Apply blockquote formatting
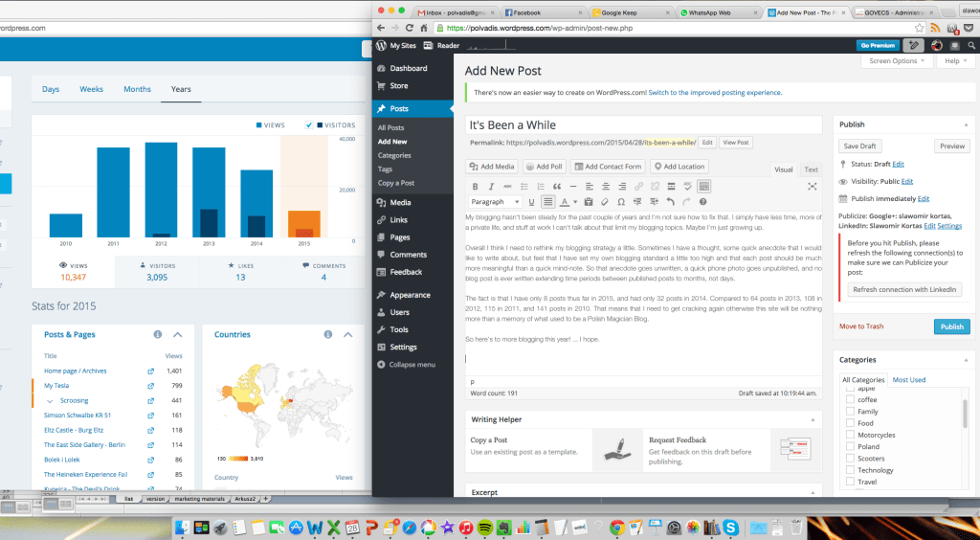 click(x=557, y=187)
